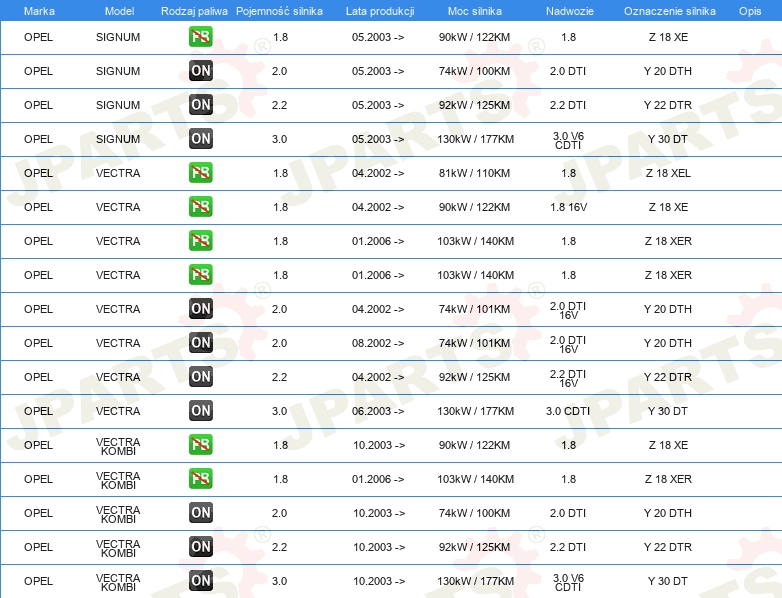The image size is (782, 598).
Task: Click the Lata produkcji column header
Action: (380, 11)
